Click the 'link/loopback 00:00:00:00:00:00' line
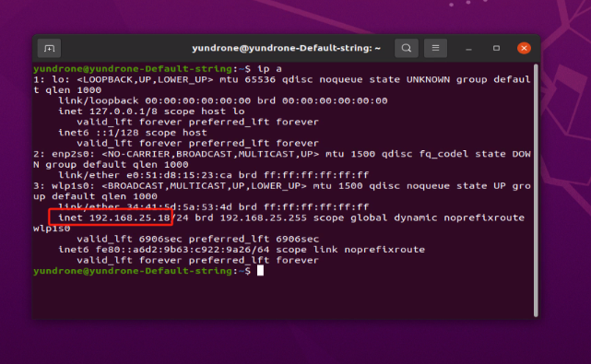The height and width of the screenshot is (364, 591). tap(223, 101)
